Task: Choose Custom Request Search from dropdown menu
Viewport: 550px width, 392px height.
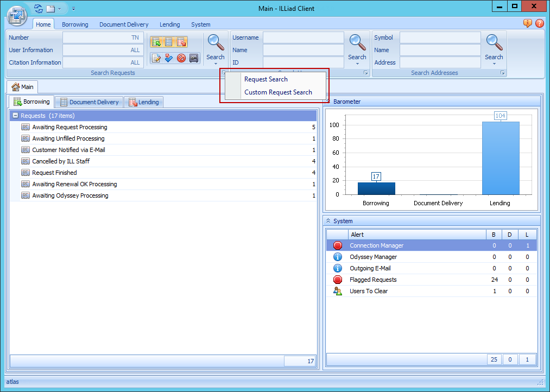Action: pyautogui.click(x=278, y=92)
